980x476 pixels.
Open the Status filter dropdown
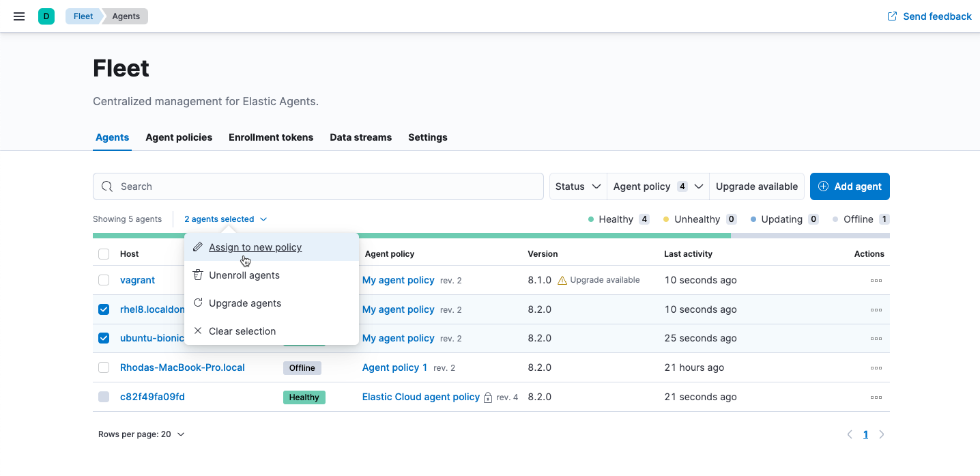(x=577, y=186)
